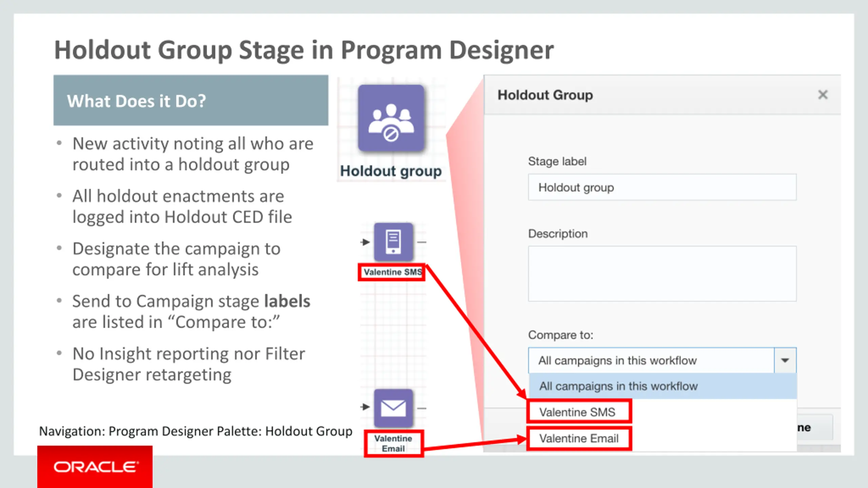Click the Description field caption

[558, 233]
